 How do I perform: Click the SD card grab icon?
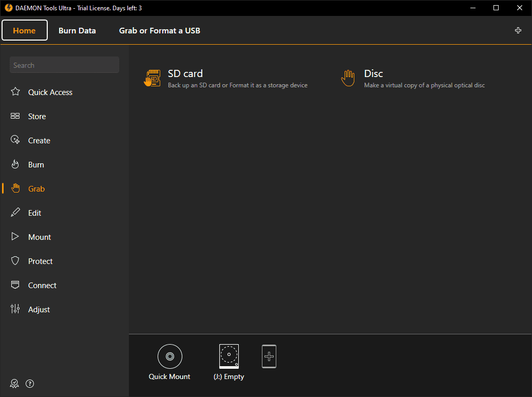pyautogui.click(x=152, y=79)
